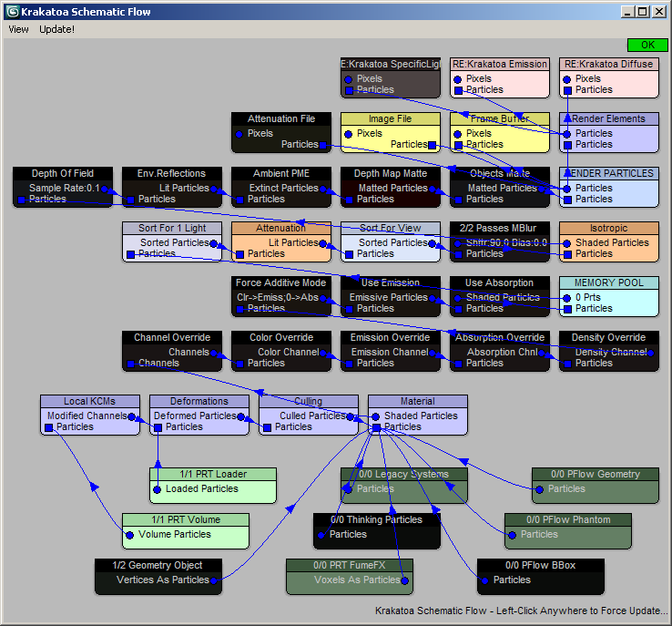The image size is (672, 626).
Task: Click Lit Particles socket in Env.Reflections node
Action: pyautogui.click(x=213, y=189)
